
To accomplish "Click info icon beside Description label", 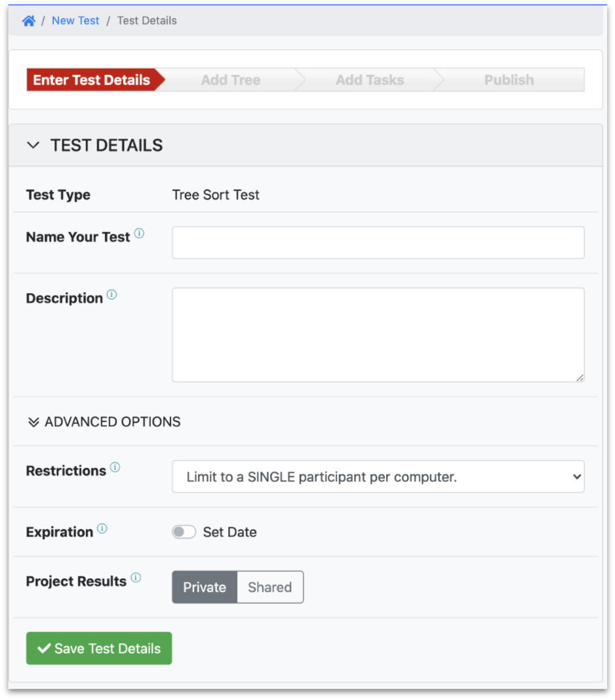I will [x=111, y=295].
